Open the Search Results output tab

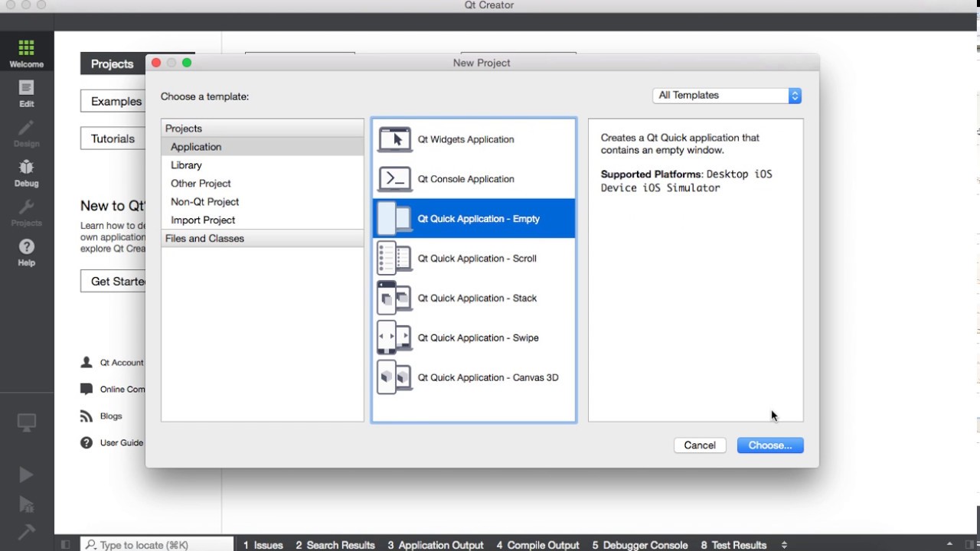[335, 545]
